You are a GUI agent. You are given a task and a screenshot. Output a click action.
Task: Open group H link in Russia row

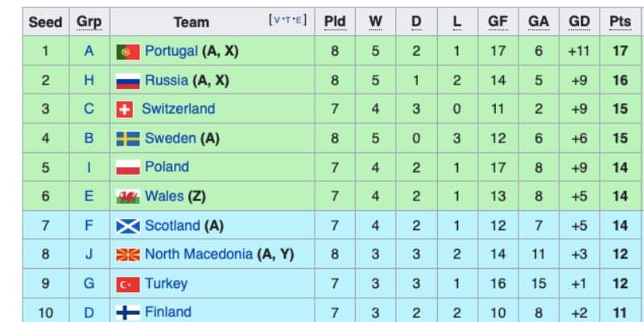pyautogui.click(x=89, y=80)
